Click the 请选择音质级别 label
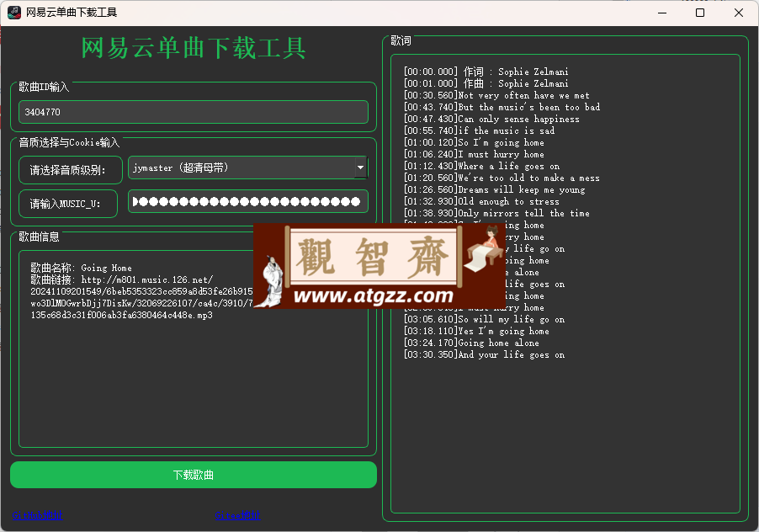Viewport: 759px width, 532px height. click(70, 170)
